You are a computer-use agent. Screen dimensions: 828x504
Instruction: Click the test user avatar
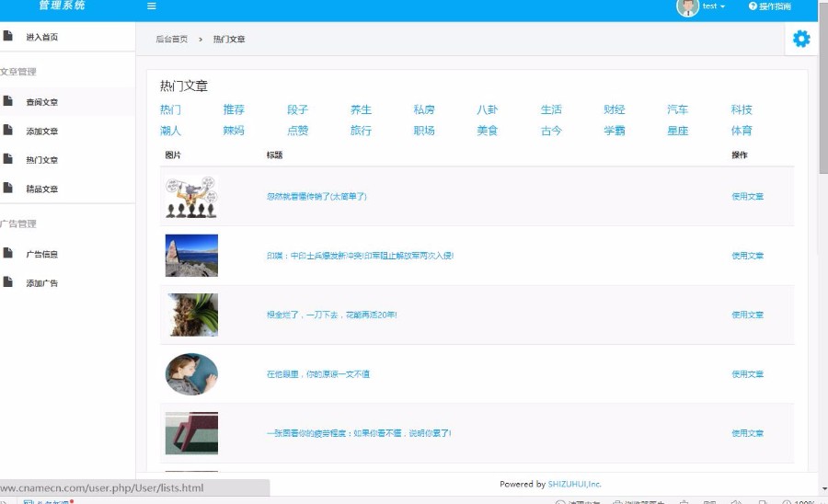pyautogui.click(x=687, y=6)
